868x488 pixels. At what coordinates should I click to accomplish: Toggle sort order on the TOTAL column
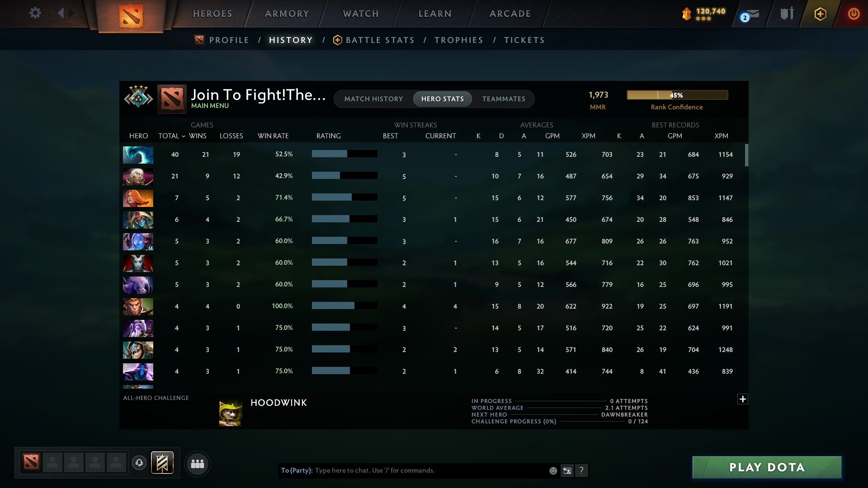point(168,136)
